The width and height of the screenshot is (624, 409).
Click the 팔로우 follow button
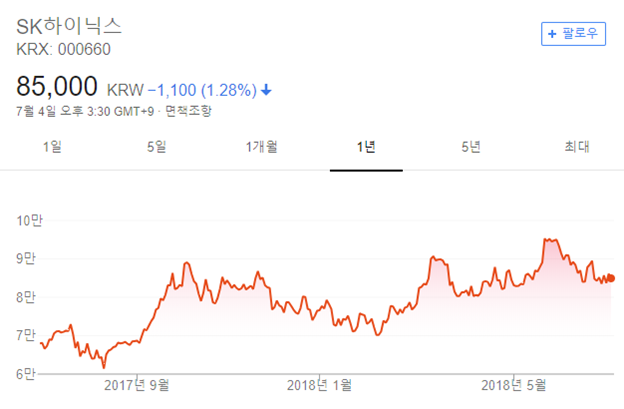[x=573, y=34]
